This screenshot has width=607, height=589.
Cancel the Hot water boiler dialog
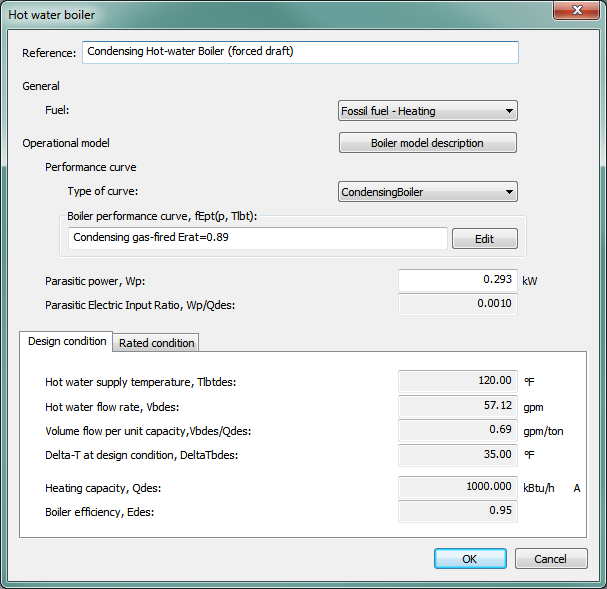[551, 559]
